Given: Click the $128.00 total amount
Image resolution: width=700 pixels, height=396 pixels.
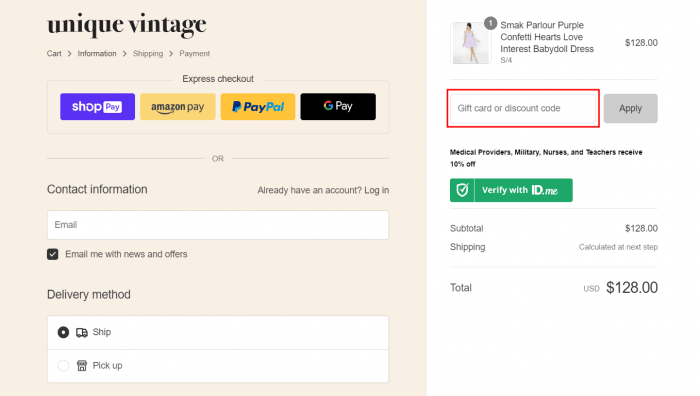Looking at the screenshot, I should click(x=632, y=288).
